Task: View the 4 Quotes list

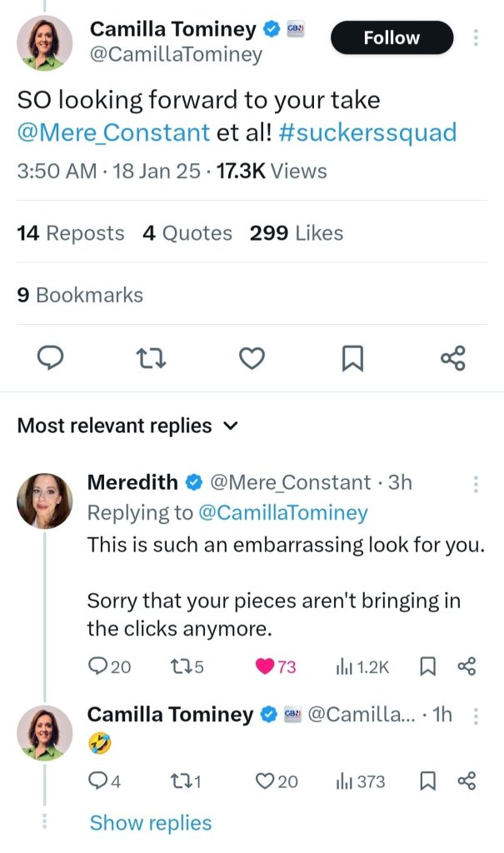Action: pos(187,233)
